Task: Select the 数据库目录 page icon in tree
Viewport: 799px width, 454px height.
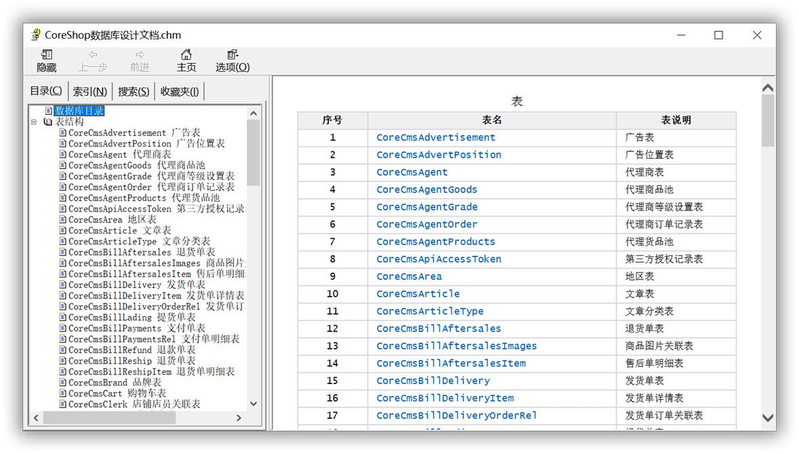Action: [x=48, y=110]
